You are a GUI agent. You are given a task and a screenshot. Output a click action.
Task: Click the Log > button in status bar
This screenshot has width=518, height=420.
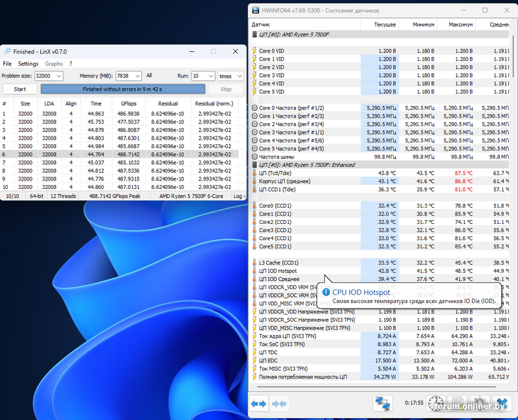238,195
